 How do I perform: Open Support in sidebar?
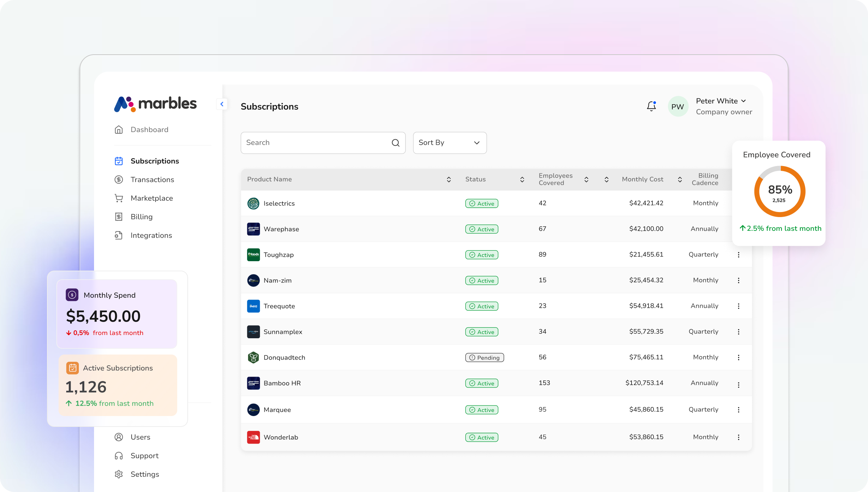click(x=136, y=456)
